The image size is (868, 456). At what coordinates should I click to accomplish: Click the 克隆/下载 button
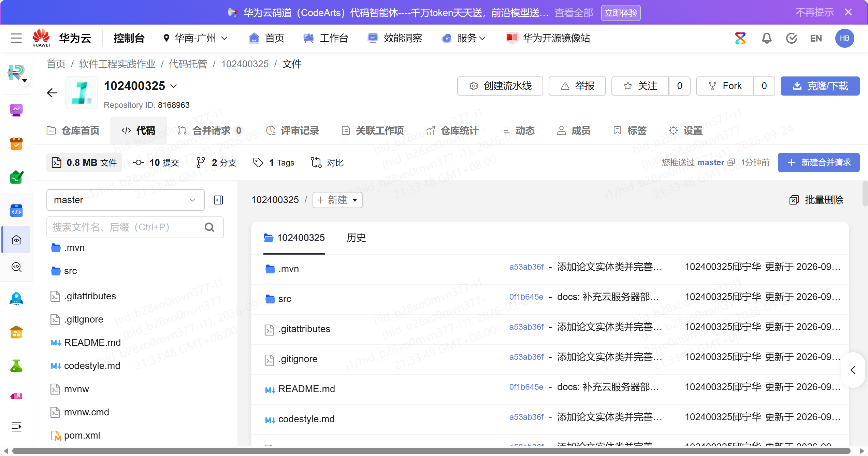pyautogui.click(x=820, y=86)
